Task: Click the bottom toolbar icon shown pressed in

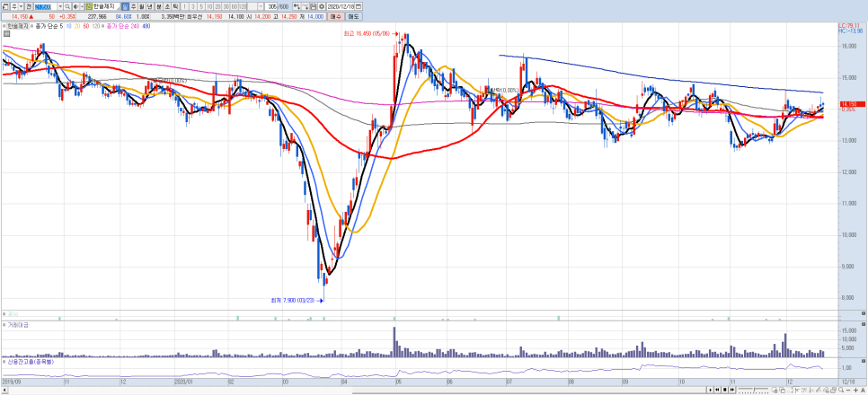Action: [x=797, y=390]
